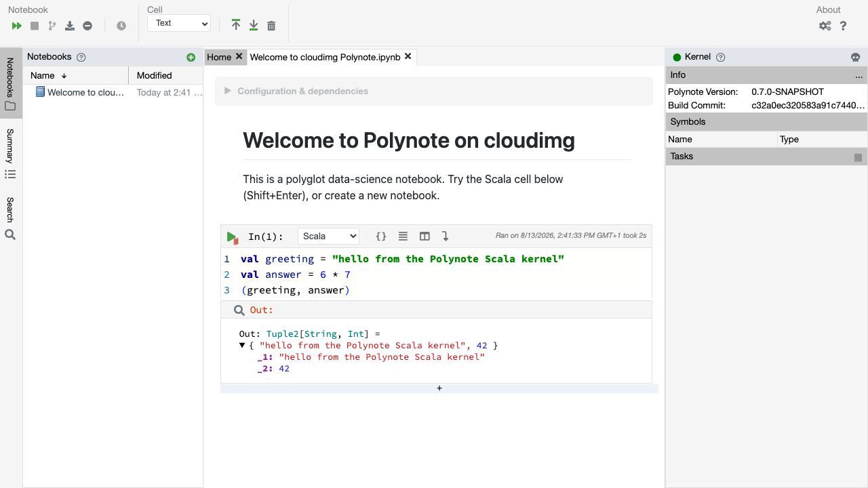Click the polyglot data-science paragraph text
The height and width of the screenshot is (488, 868).
click(x=403, y=187)
